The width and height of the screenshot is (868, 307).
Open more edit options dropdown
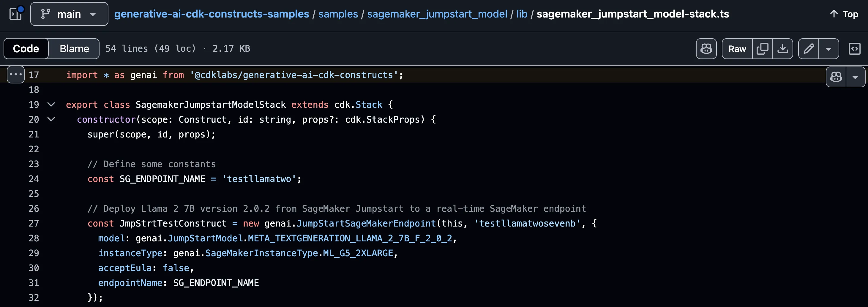click(x=828, y=49)
